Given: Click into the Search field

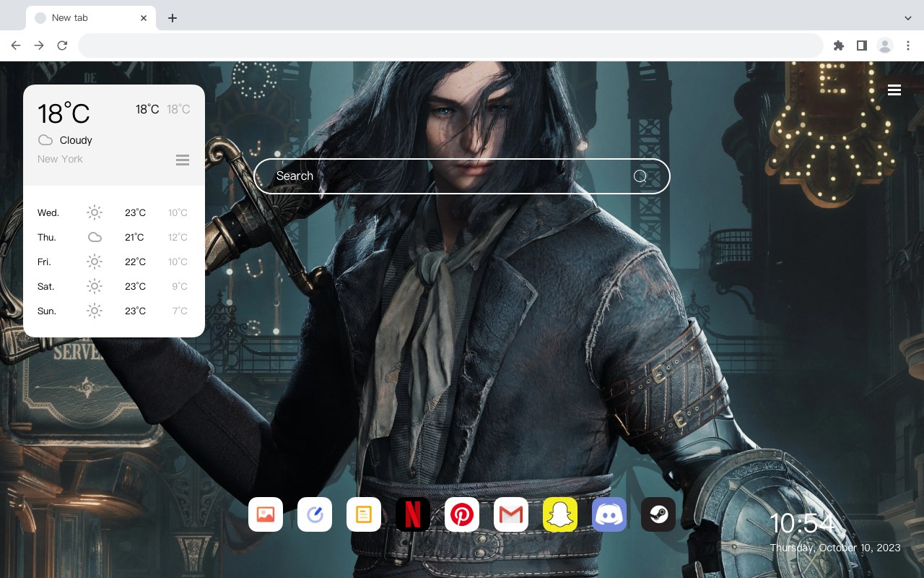Looking at the screenshot, I should (x=462, y=176).
